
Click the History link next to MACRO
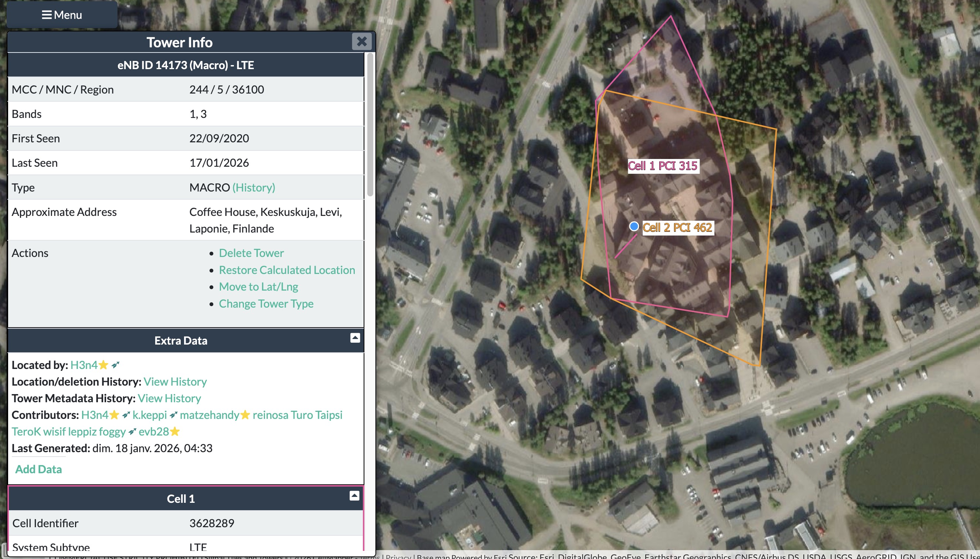[253, 187]
